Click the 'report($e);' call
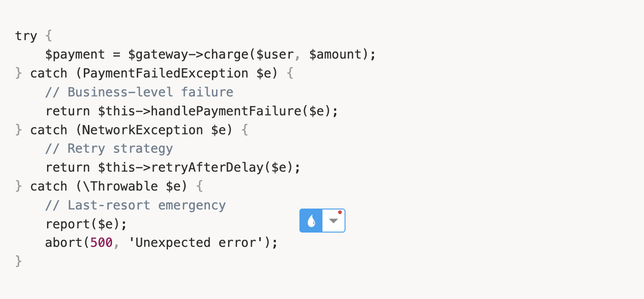 coord(86,224)
